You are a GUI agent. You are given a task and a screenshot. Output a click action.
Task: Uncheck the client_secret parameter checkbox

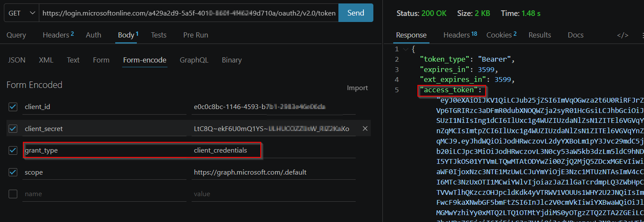(x=13, y=128)
